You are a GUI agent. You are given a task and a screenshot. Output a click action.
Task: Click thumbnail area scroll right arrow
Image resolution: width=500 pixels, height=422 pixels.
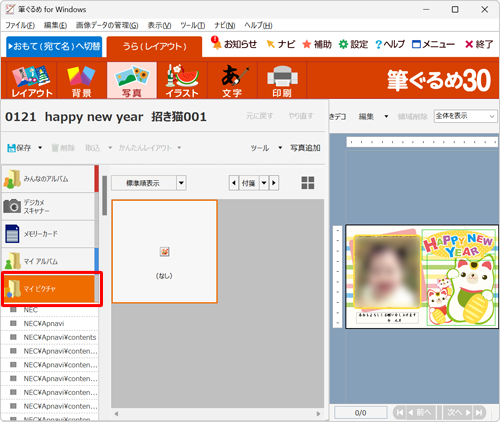pyautogui.click(x=318, y=414)
